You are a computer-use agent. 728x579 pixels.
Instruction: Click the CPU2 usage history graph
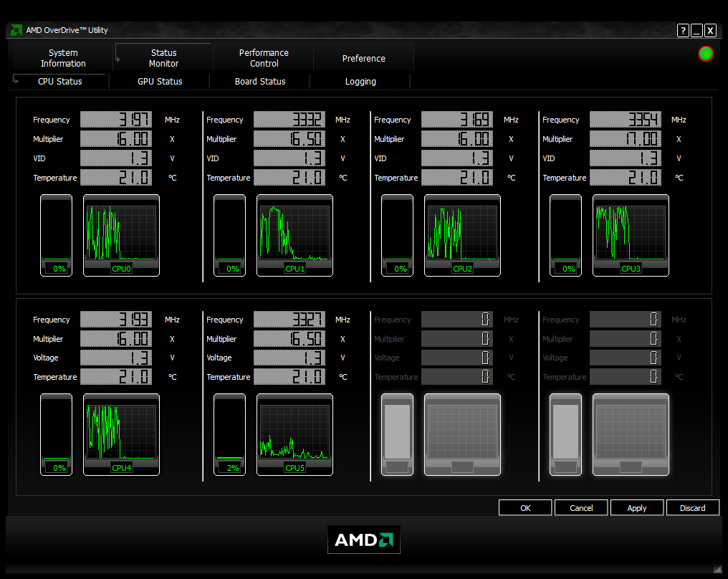(462, 236)
